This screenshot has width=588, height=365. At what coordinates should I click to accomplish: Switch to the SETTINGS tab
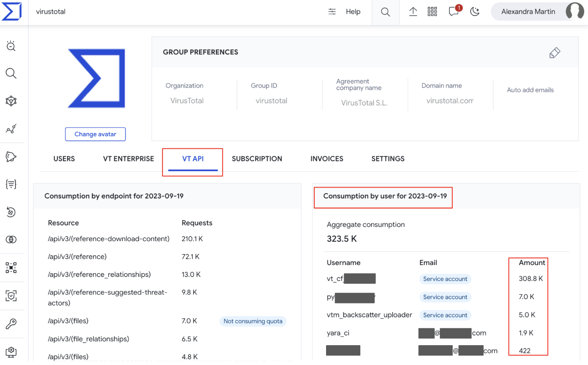coord(388,159)
